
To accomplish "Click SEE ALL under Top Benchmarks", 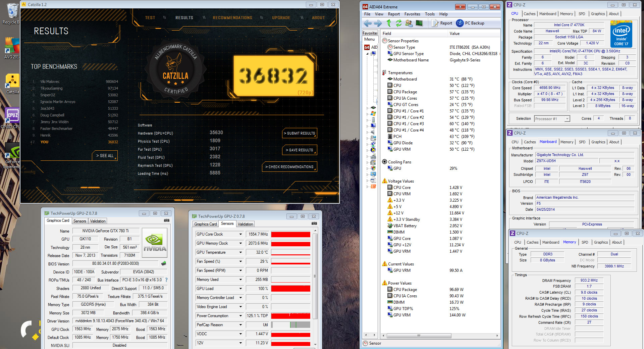I will 105,156.
